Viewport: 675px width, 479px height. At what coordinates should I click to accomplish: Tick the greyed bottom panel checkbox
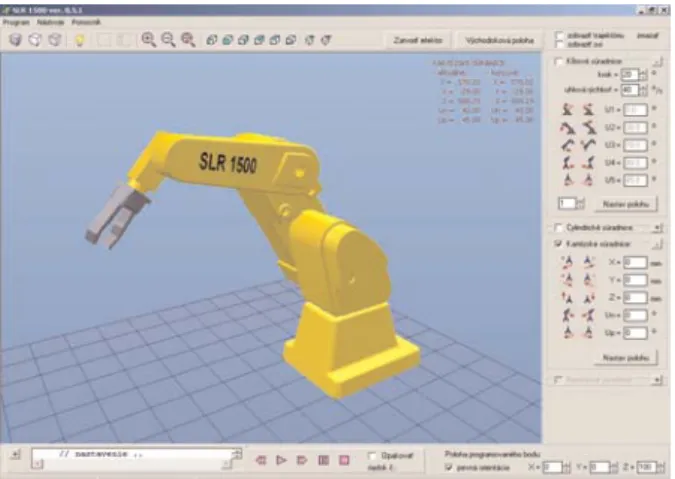pos(559,379)
